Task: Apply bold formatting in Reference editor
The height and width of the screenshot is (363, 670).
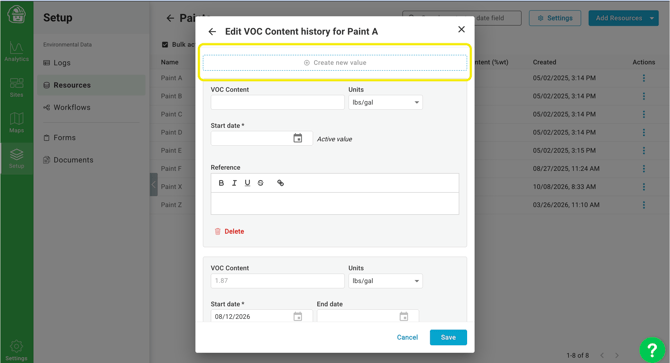Action: [221, 183]
